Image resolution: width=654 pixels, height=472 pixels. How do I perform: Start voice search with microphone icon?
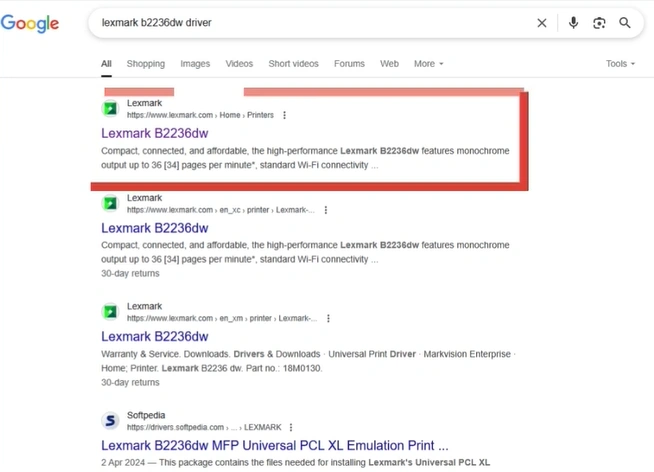573,23
